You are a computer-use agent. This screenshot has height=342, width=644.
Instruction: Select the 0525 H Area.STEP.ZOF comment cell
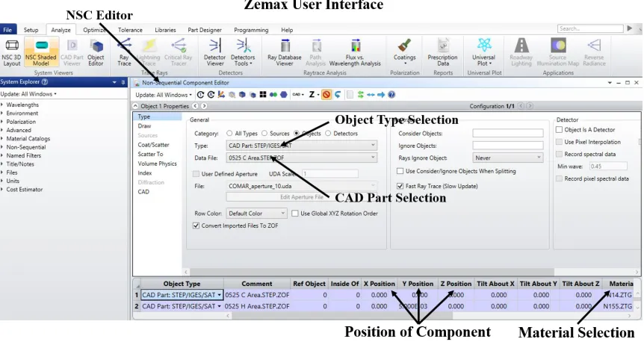point(257,306)
